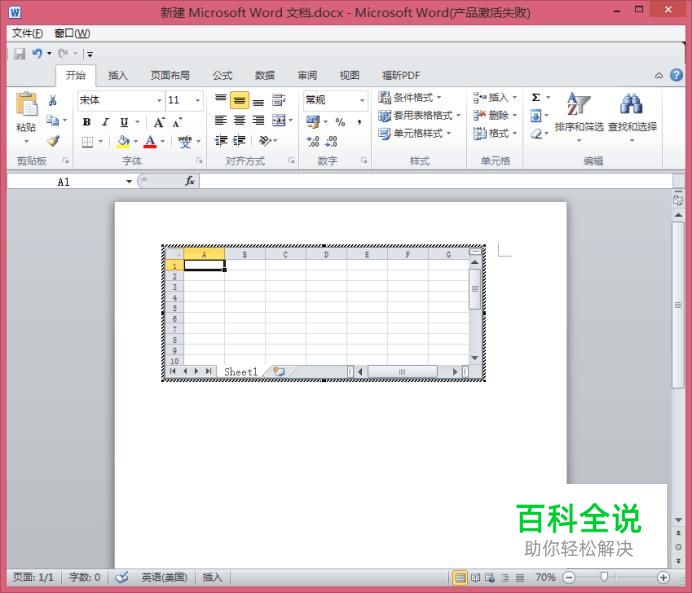Click the Wrap Text icon
The width and height of the screenshot is (692, 593).
coord(278,100)
